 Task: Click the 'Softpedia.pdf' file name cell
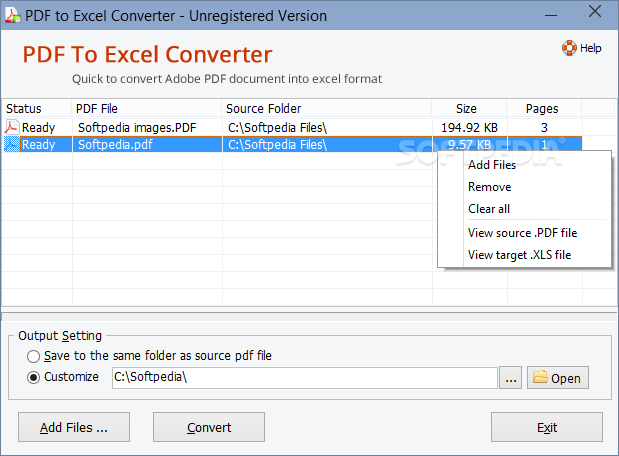147,144
